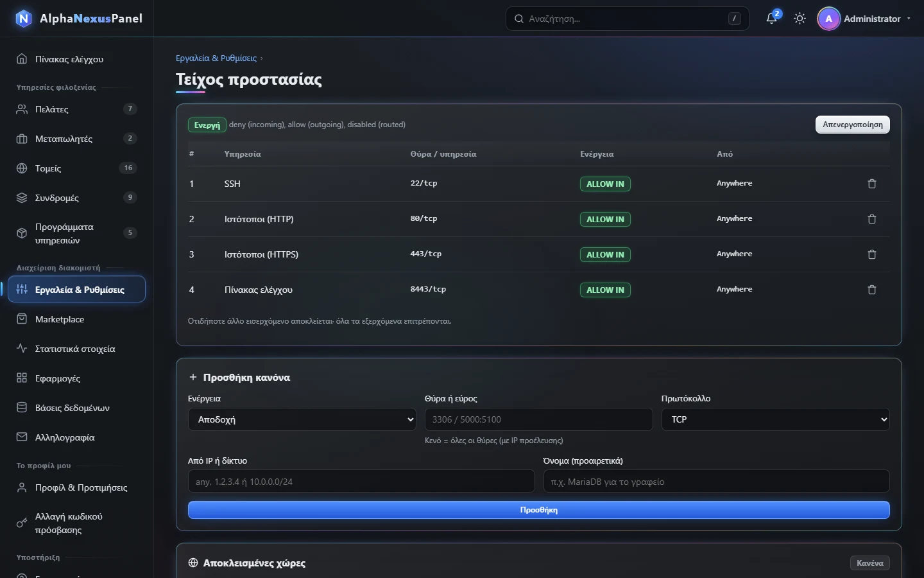Click the Marketplace bag icon
This screenshot has width=924, height=578.
(22, 319)
